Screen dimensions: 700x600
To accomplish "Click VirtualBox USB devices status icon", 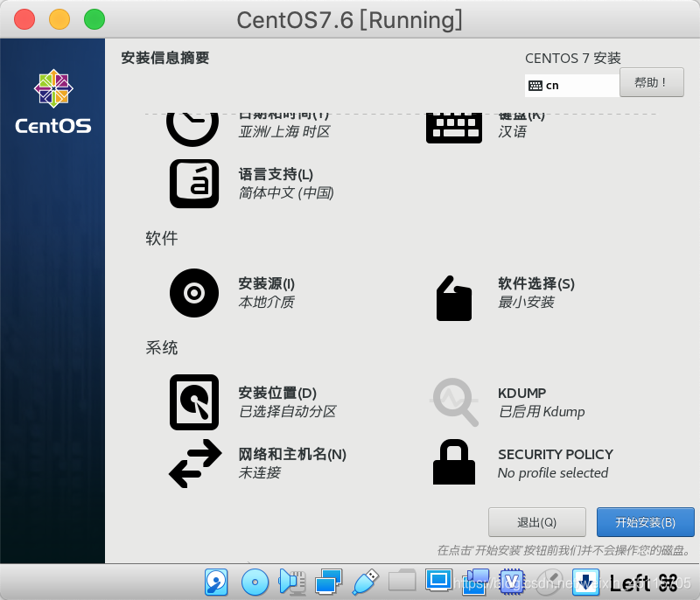I will tap(366, 583).
